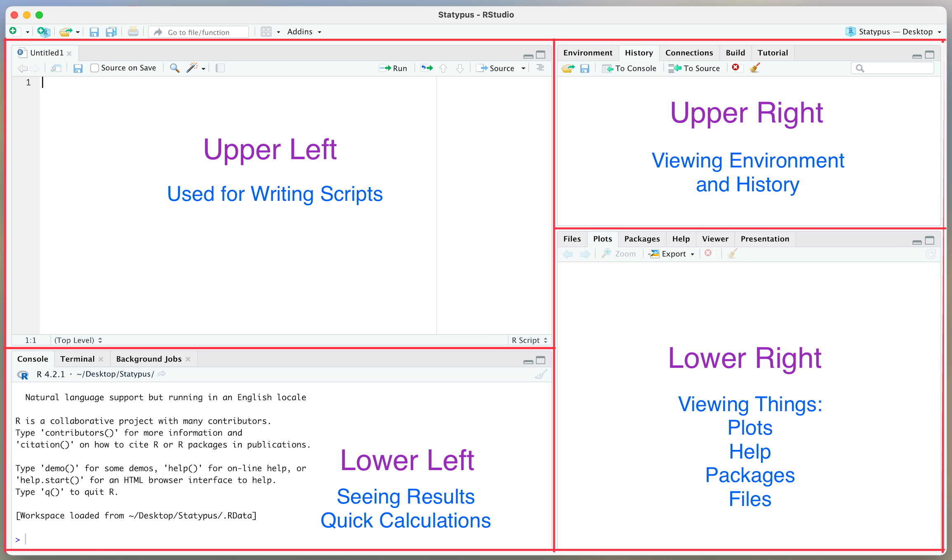This screenshot has height=560, width=952.
Task: Open the find/replace magnifier in the editor
Action: [174, 68]
